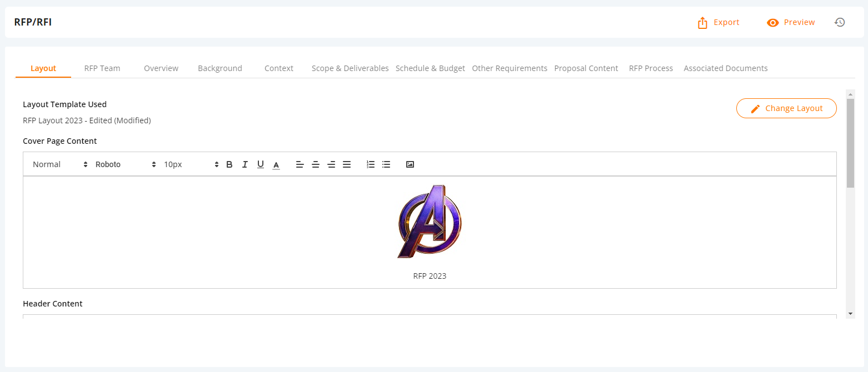
Task: Click the Preview eye icon
Action: pyautogui.click(x=772, y=23)
